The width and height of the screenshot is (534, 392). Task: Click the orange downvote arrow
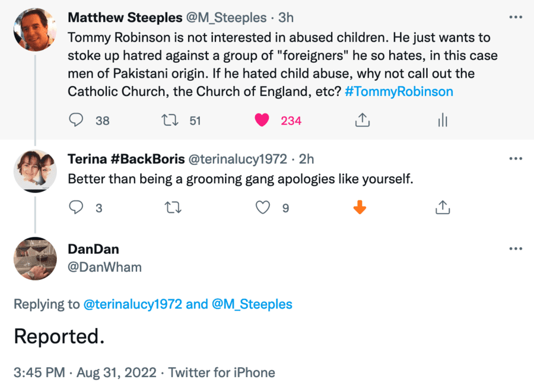pyautogui.click(x=360, y=208)
